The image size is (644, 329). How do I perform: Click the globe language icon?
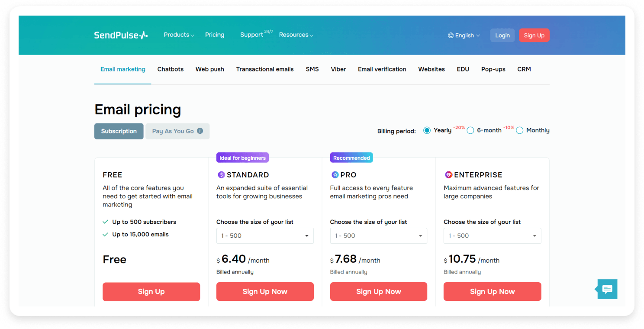tap(451, 35)
